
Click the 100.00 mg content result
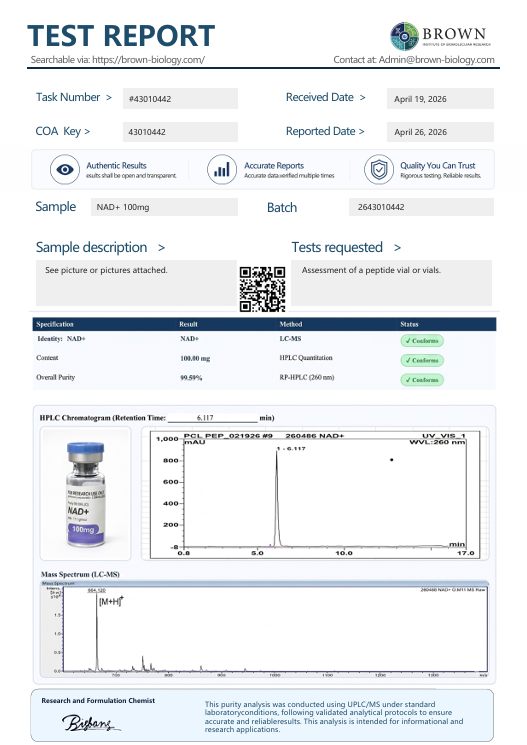tap(195, 358)
